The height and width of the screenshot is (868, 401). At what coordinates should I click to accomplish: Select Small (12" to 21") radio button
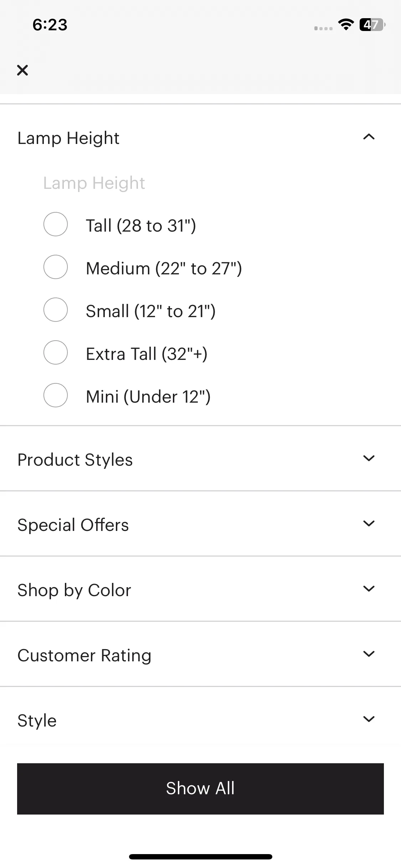coord(56,310)
